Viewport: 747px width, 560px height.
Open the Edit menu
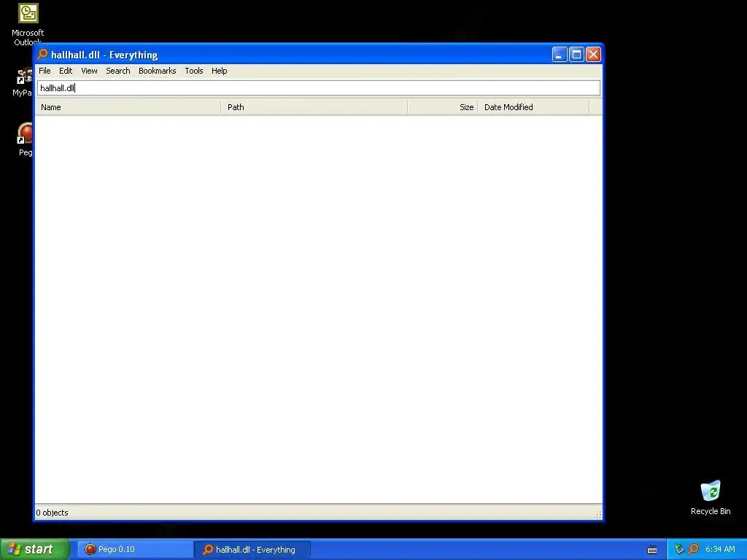pos(66,71)
